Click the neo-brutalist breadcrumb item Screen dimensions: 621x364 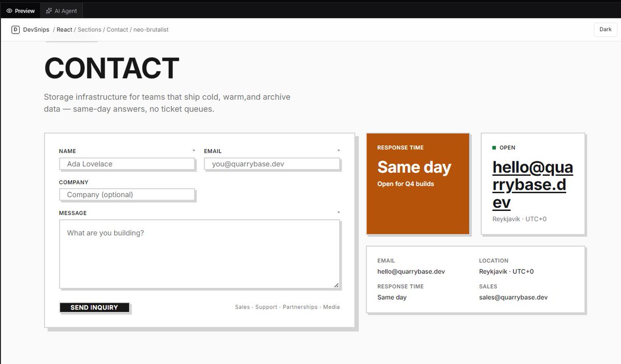pyautogui.click(x=151, y=29)
